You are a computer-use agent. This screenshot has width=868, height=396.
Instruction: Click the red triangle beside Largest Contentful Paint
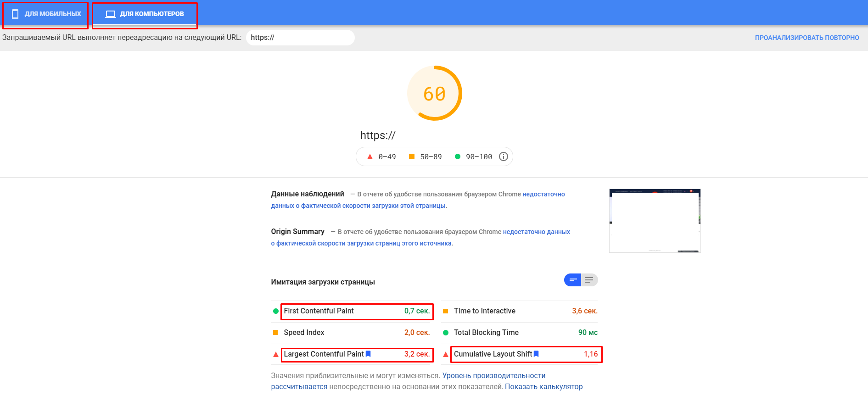275,354
